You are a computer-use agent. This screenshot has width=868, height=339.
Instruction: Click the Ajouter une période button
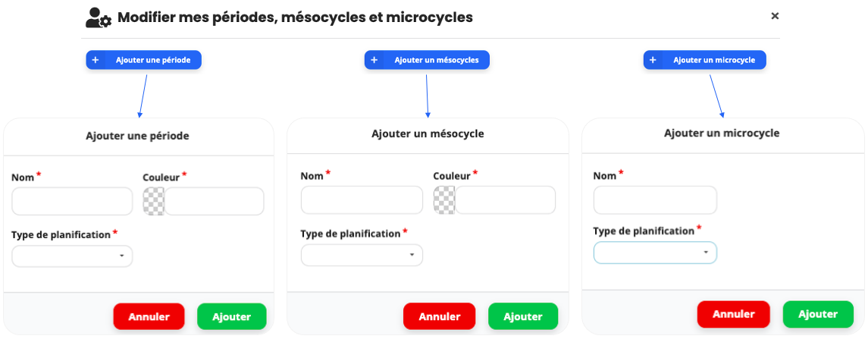coord(143,61)
